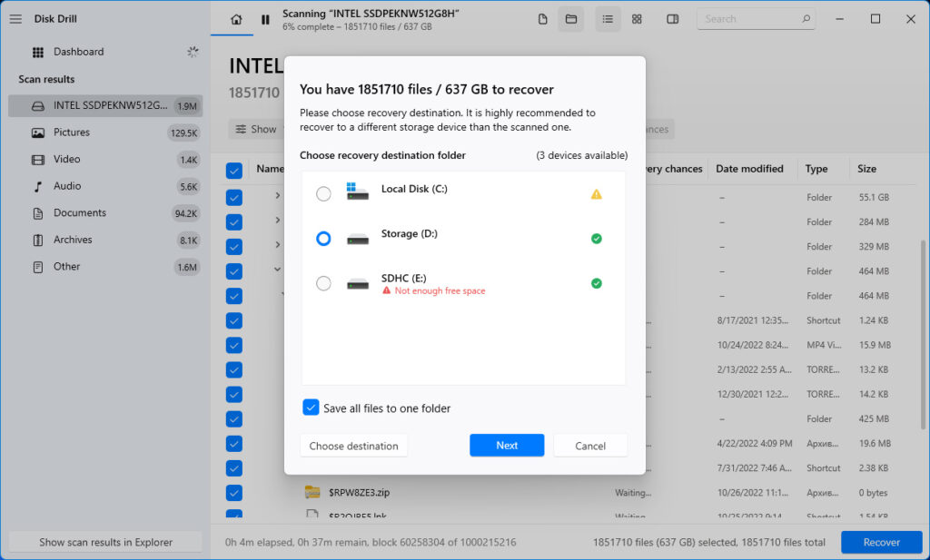
Task: Choose Local Disk (C:) as destination
Action: tap(323, 193)
